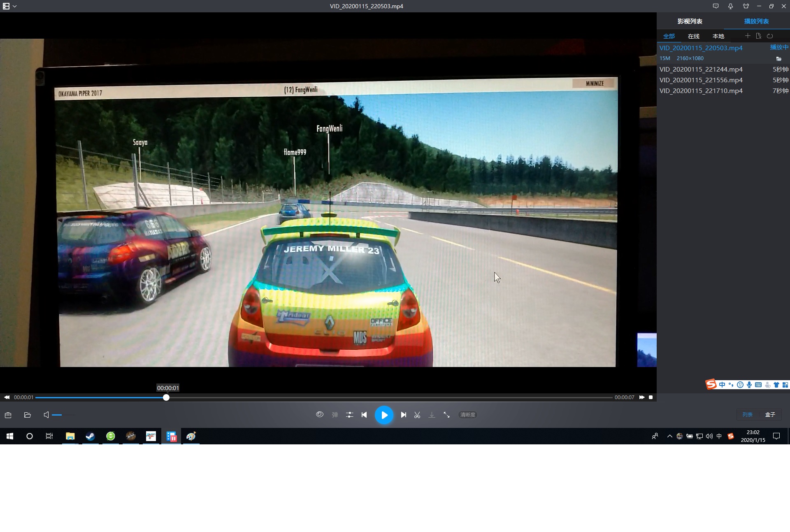Screen dimensions: 790x532
Task: Open the skin (shirt) icon in title bar
Action: [746, 6]
